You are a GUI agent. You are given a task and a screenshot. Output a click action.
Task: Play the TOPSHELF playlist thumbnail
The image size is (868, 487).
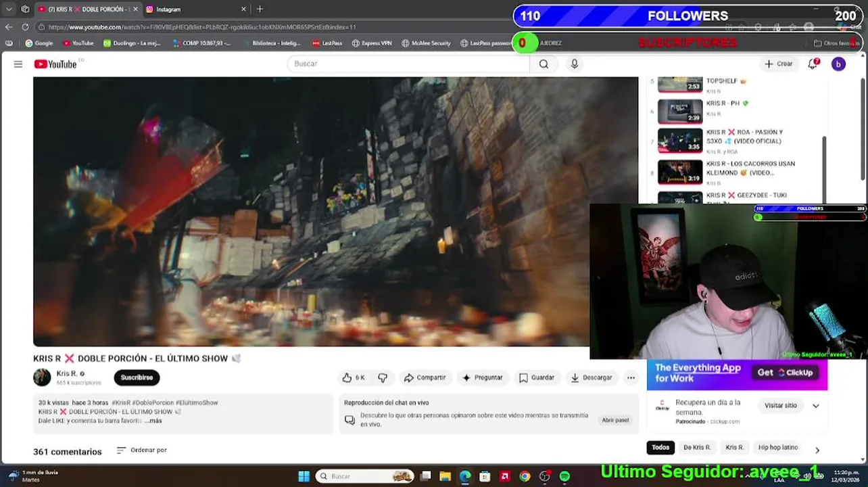tap(680, 85)
